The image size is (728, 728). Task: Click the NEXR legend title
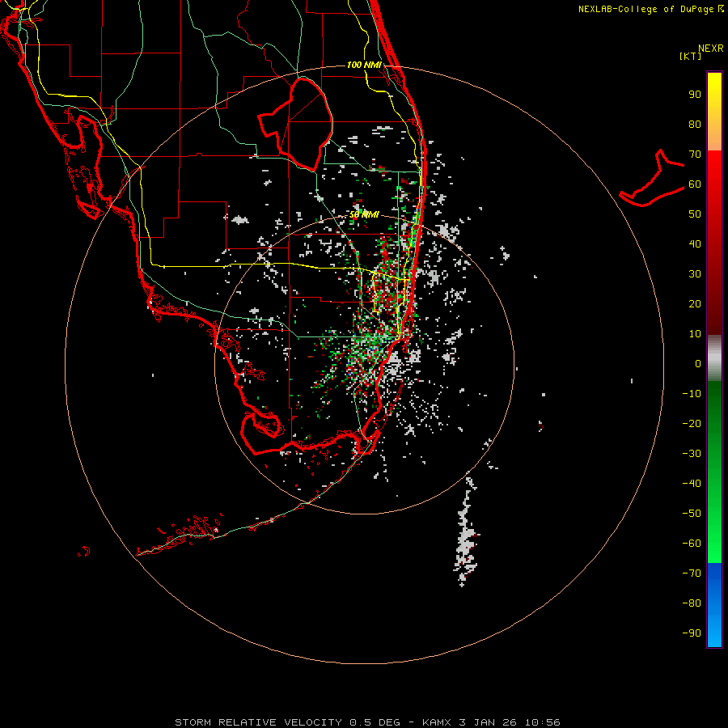tap(710, 49)
